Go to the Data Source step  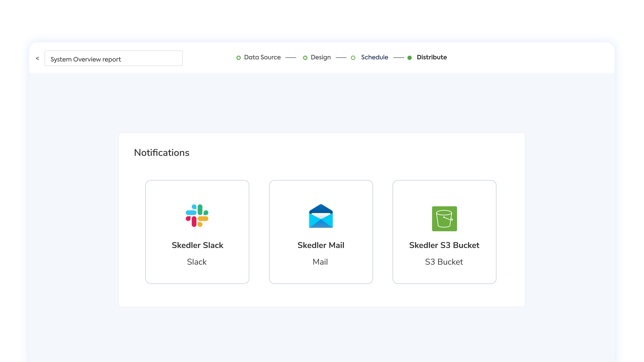(262, 57)
